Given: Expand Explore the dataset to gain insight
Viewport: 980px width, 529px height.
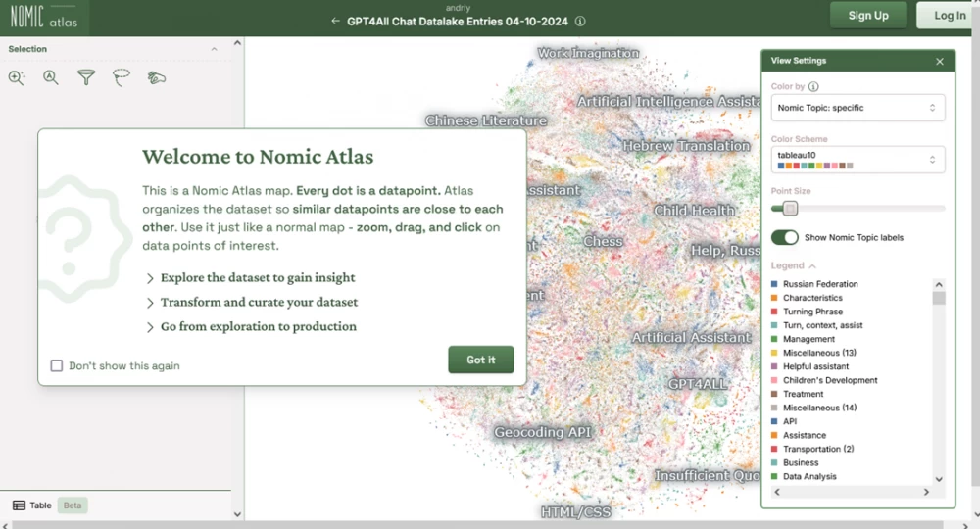Looking at the screenshot, I should tap(250, 278).
